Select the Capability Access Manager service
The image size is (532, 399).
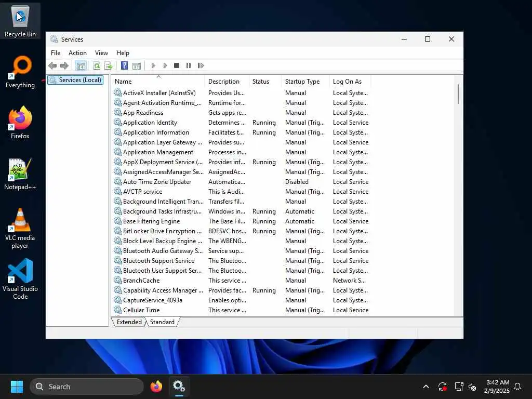point(241,290)
